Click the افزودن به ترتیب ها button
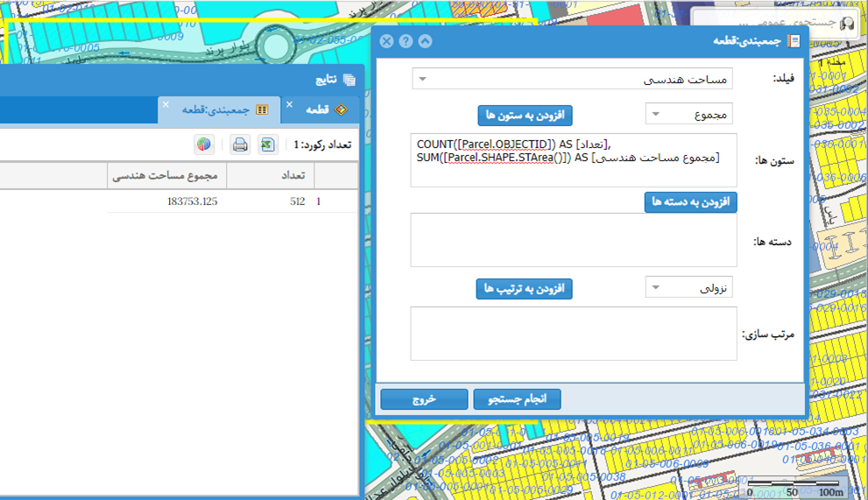868x500 pixels. 524,288
